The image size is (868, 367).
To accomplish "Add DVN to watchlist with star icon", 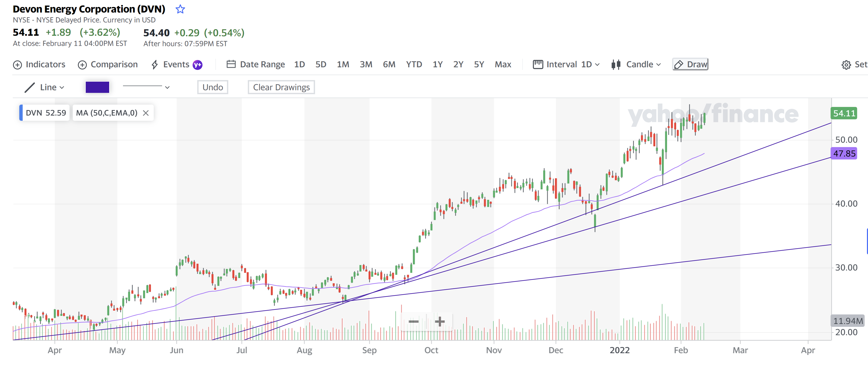I will pyautogui.click(x=180, y=9).
